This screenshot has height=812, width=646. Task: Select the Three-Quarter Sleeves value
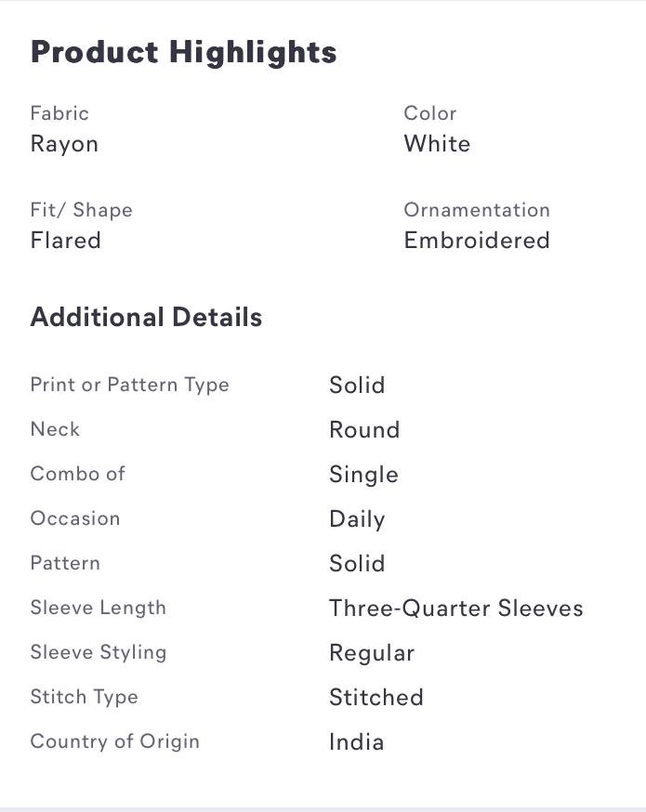(456, 609)
